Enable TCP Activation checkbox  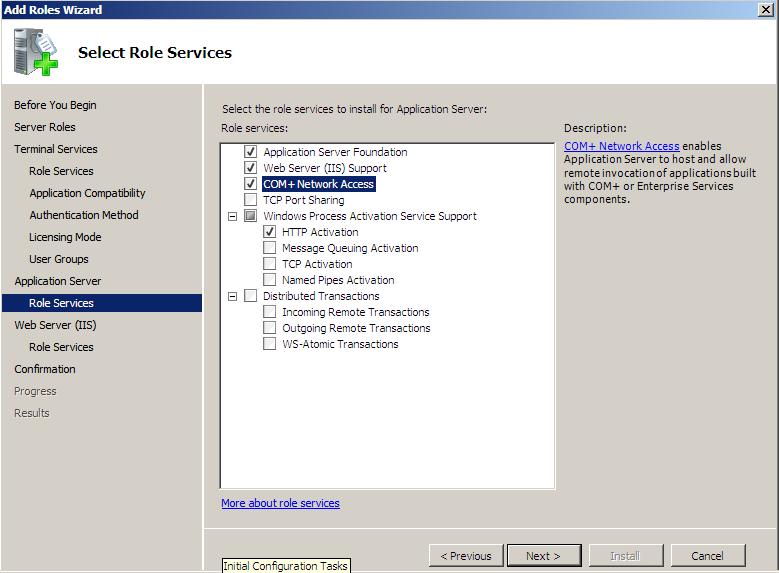(x=269, y=263)
